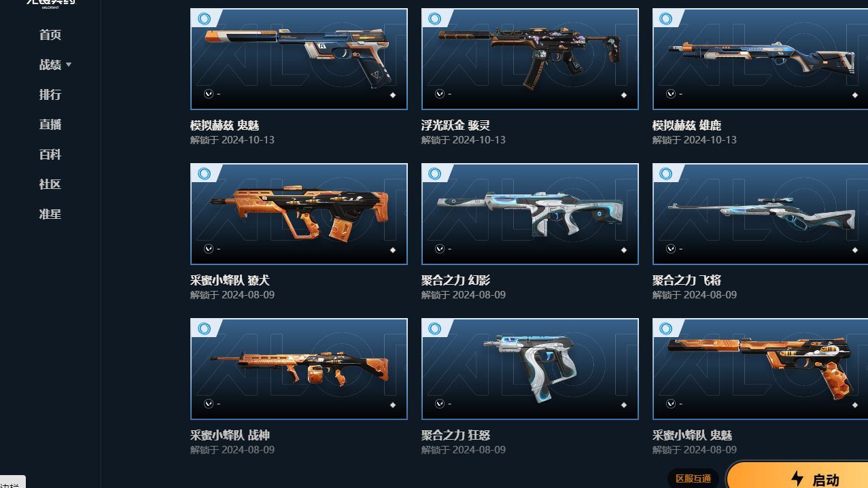Select the 聚合之力 幻影 weapon thumbnail
The height and width of the screenshot is (488, 868).
tap(530, 214)
